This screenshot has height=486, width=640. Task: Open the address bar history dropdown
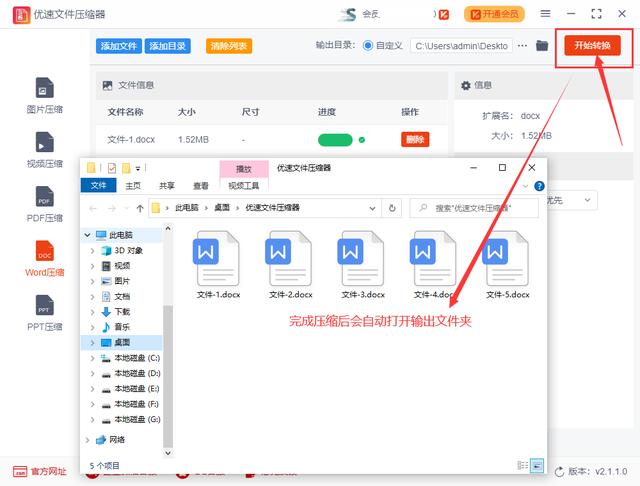(x=372, y=208)
